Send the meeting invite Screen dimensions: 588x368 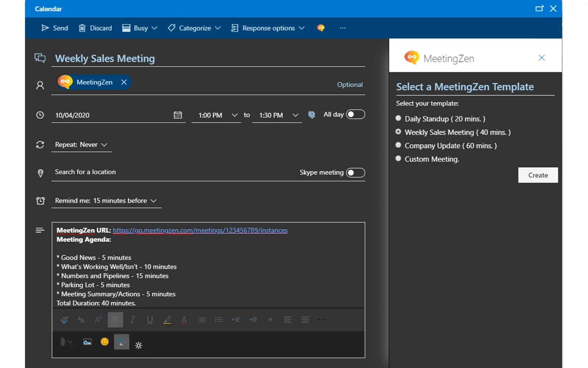pos(55,28)
